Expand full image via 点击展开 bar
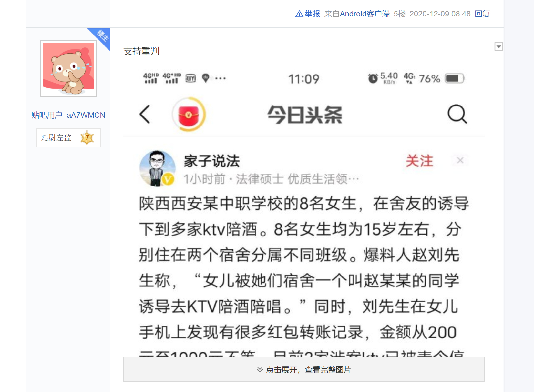The width and height of the screenshot is (534, 392). [304, 369]
